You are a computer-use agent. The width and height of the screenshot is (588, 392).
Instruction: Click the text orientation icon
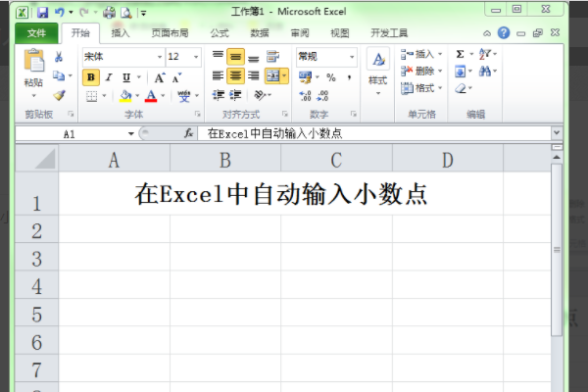click(260, 95)
